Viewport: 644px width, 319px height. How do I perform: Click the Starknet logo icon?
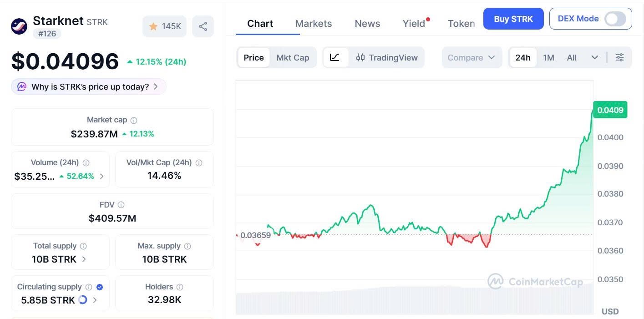coord(19,26)
